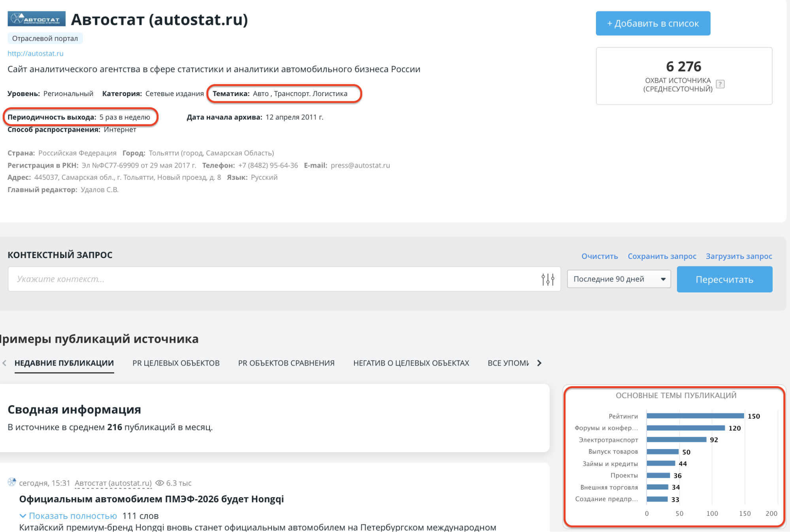Click the Российская Федерация country value

click(77, 153)
